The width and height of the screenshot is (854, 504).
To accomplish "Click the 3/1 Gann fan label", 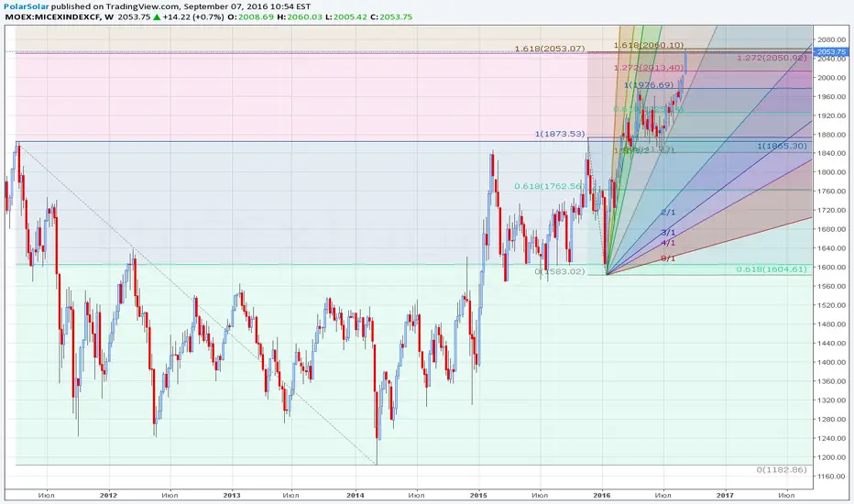I will 668,233.
